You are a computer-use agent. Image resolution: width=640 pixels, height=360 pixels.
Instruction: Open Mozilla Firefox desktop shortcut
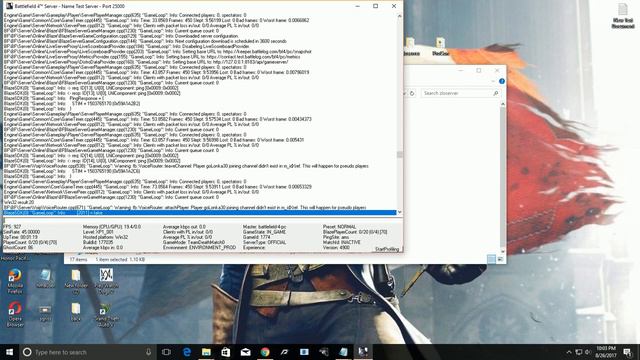point(15,280)
